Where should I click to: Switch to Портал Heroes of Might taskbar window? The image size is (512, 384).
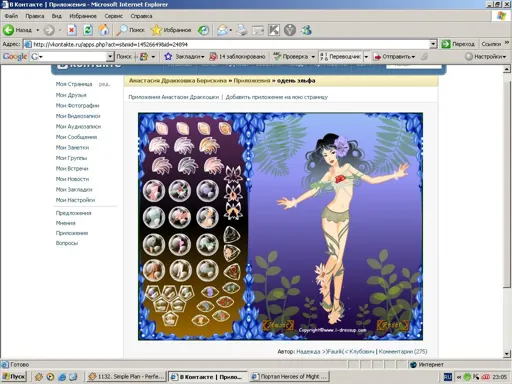point(289,377)
